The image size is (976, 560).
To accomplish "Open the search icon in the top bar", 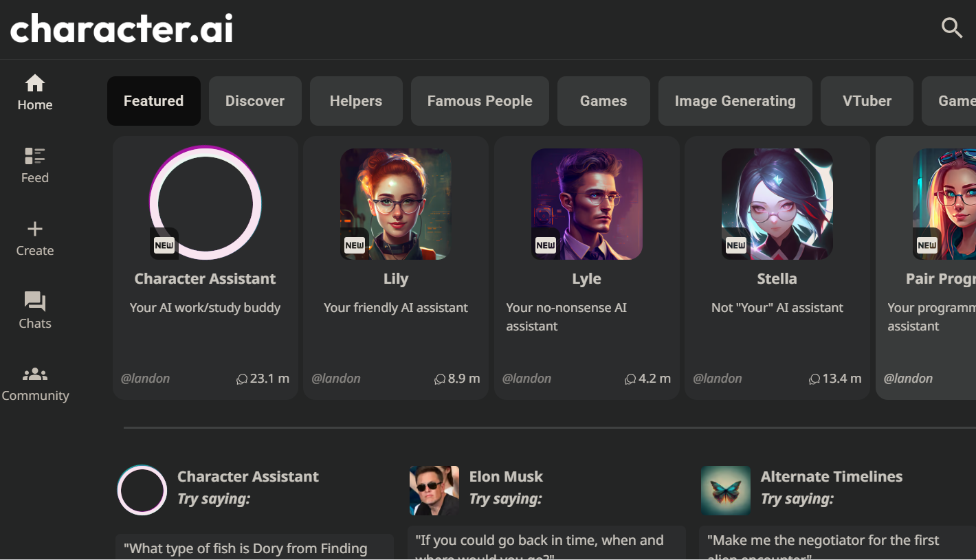I will click(x=952, y=28).
